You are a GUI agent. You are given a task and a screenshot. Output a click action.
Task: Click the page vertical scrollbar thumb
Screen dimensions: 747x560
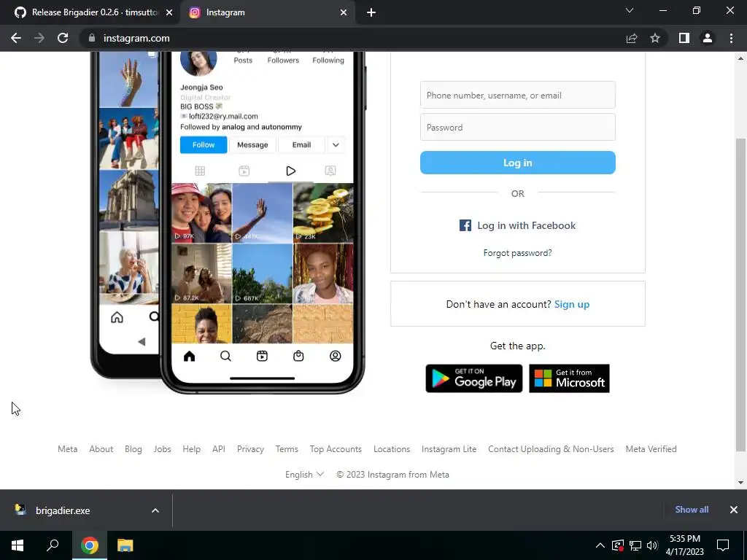(x=740, y=295)
